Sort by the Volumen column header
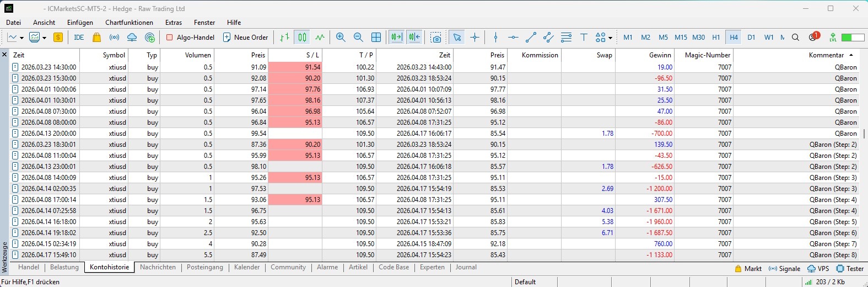868x287 pixels. [x=187, y=55]
